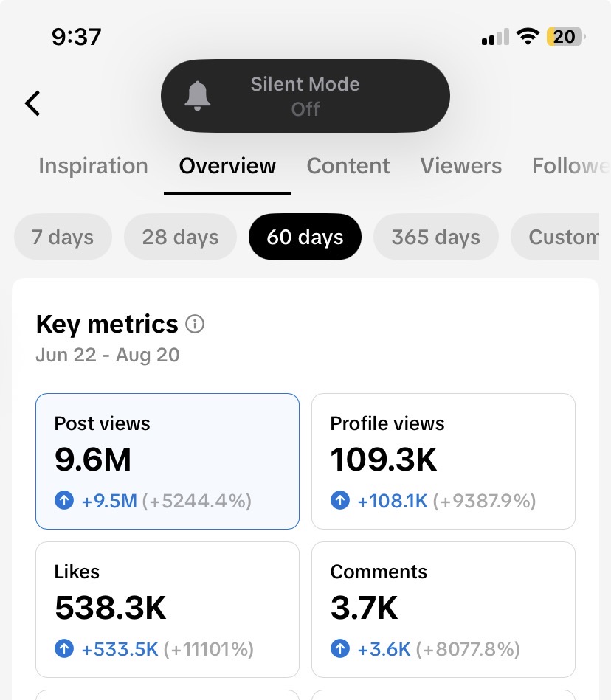Tap the Comments up-arrow icon
This screenshot has height=700, width=611.
point(340,648)
